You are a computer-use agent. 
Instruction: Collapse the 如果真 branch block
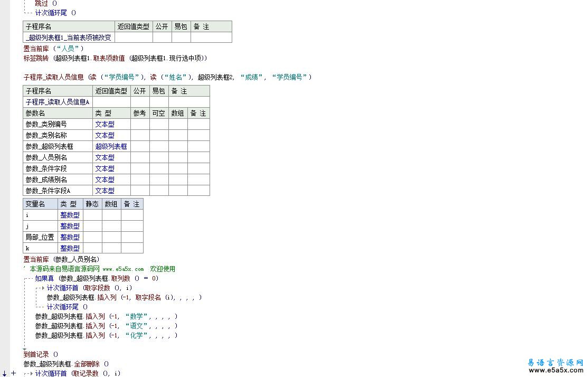26,278
